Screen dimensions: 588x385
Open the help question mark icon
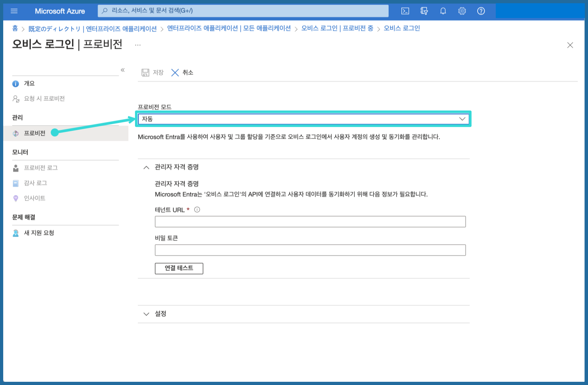click(481, 11)
